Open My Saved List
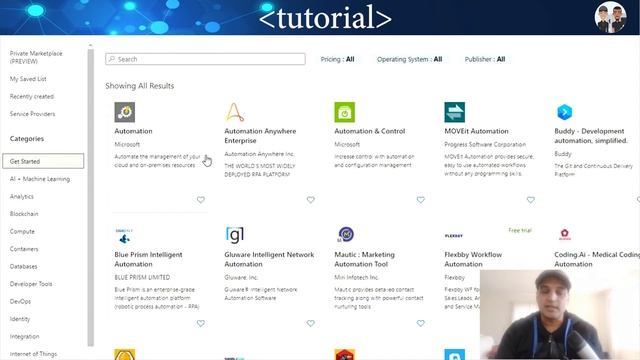 (28, 79)
